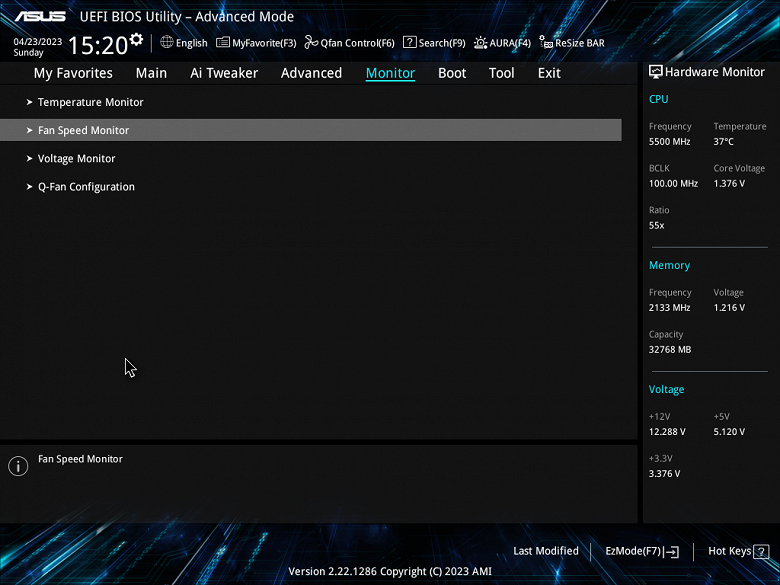Click CPU temperature value 37°C

pos(724,142)
